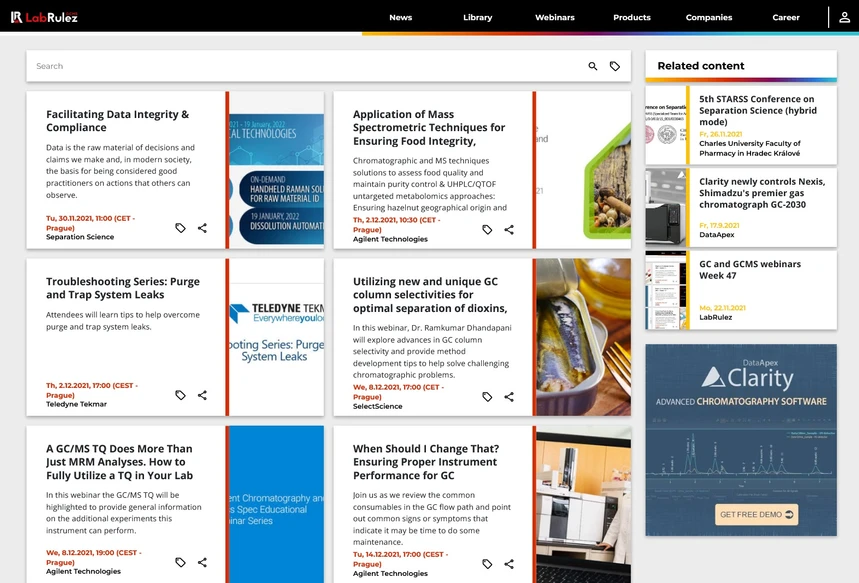
Task: Click the STARSS conference thumbnail
Action: (665, 125)
